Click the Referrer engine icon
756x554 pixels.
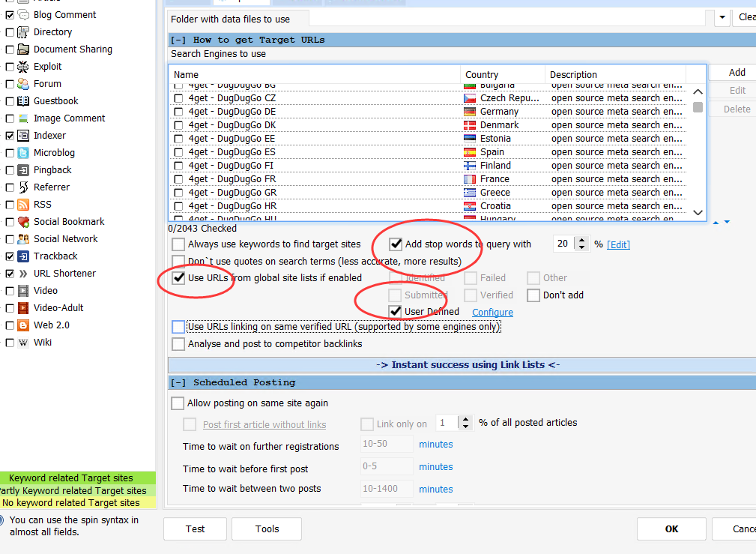23,187
